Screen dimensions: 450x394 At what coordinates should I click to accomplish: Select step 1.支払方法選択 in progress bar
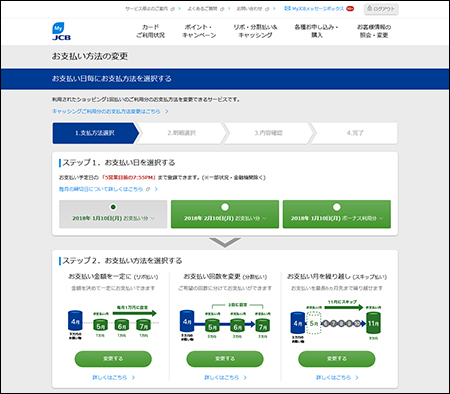(95, 133)
